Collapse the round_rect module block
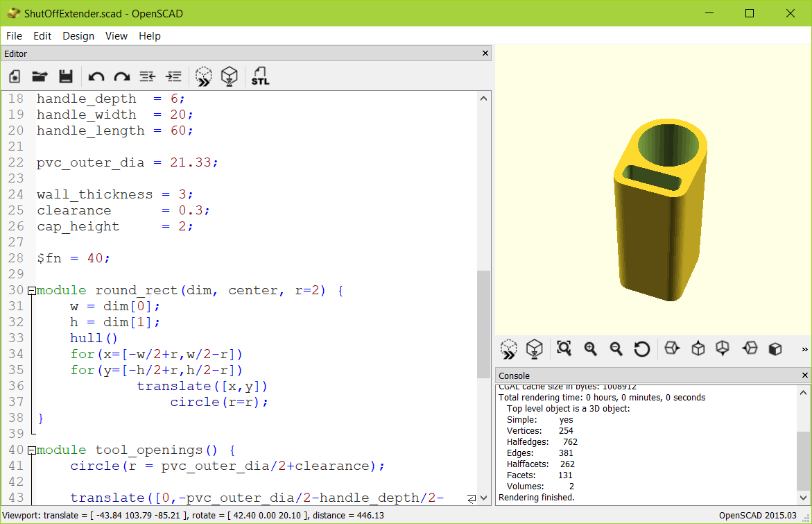 point(32,290)
